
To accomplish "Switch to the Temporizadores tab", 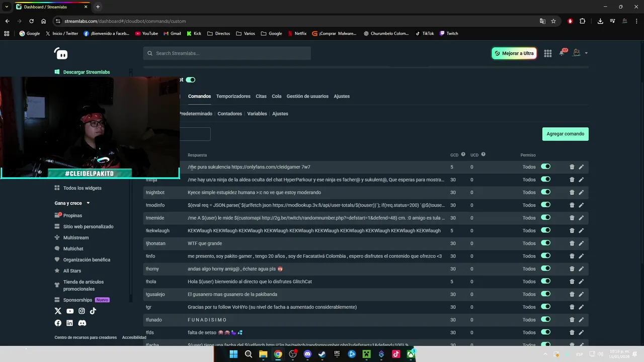I will [x=233, y=96].
